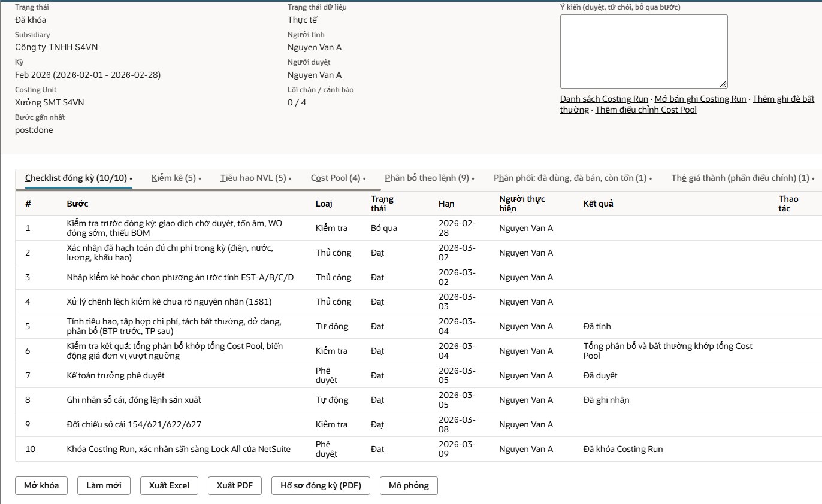Run the Mô phỏng button
This screenshot has width=822, height=504.
point(409,485)
